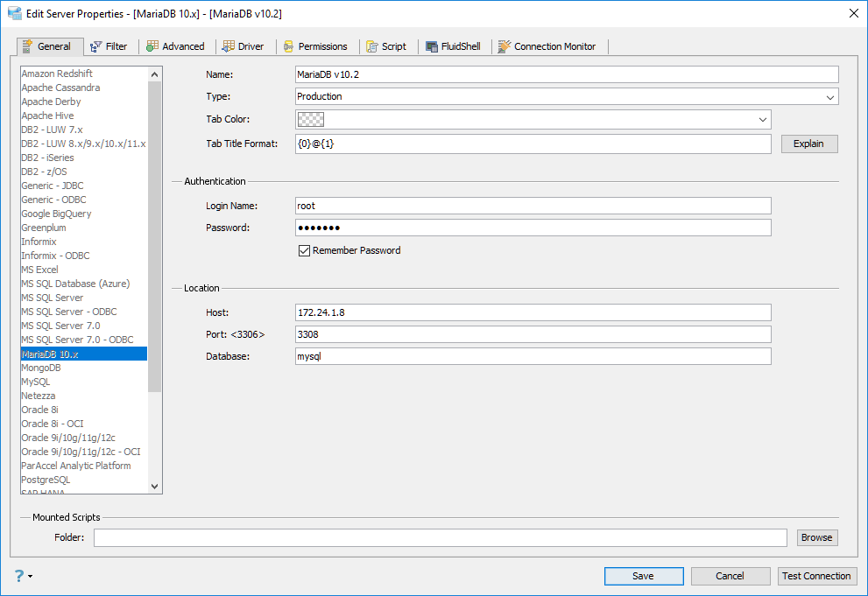
Task: Select MongoDB in server list
Action: (84, 368)
